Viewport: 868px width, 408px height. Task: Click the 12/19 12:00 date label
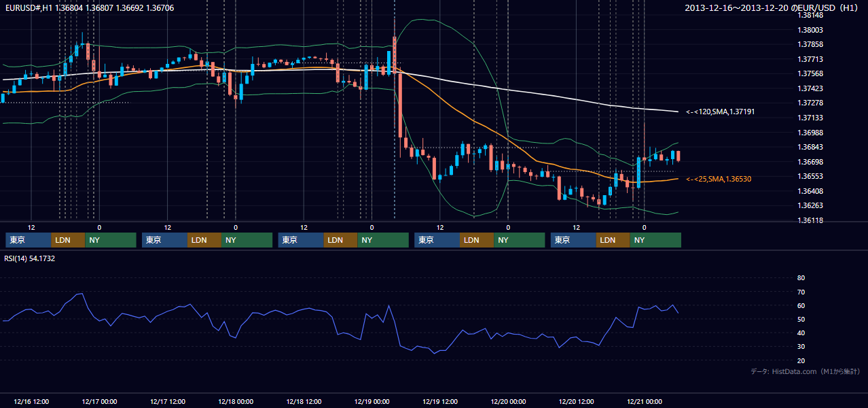pos(440,401)
